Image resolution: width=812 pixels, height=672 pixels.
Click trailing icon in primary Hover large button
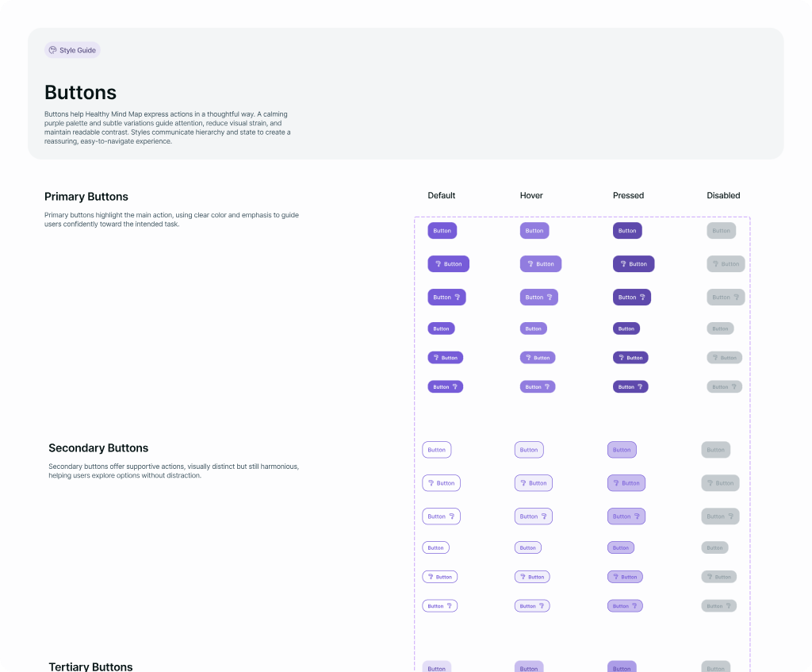pyautogui.click(x=550, y=297)
